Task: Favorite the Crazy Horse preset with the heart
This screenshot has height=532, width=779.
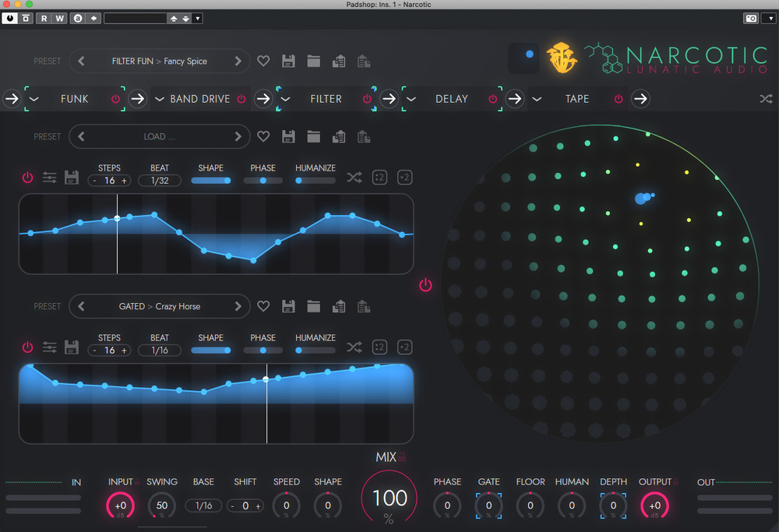Action: click(263, 306)
